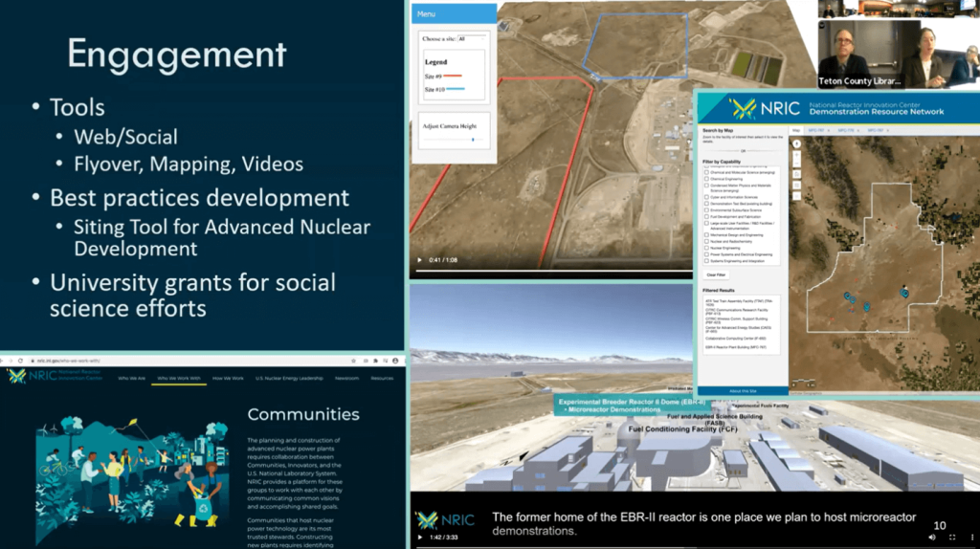Click the blue Menu header bar
980x549 pixels.
(x=455, y=13)
